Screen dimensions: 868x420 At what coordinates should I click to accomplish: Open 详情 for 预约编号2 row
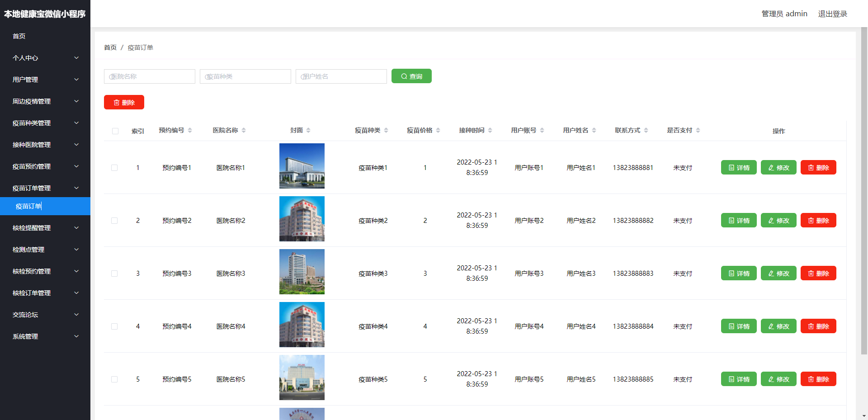pos(739,220)
